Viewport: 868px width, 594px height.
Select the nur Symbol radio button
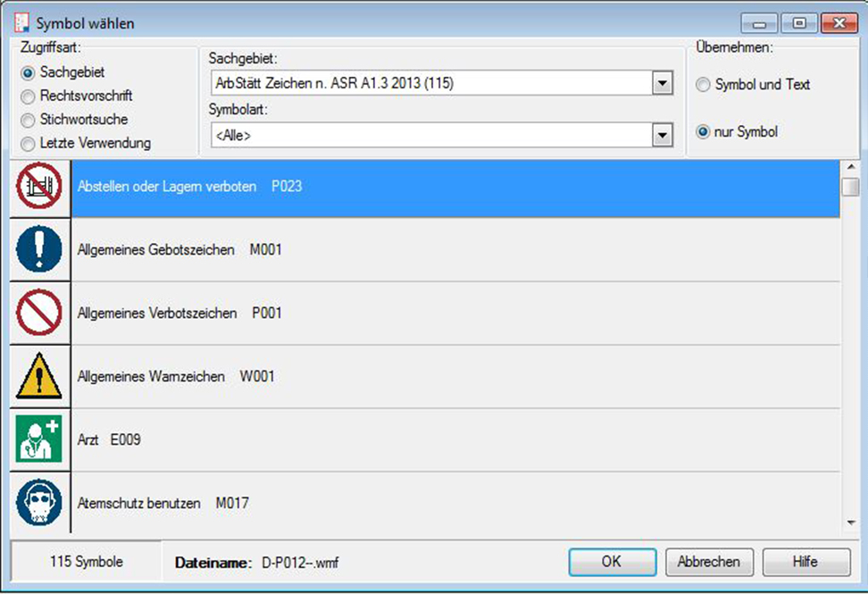point(704,132)
